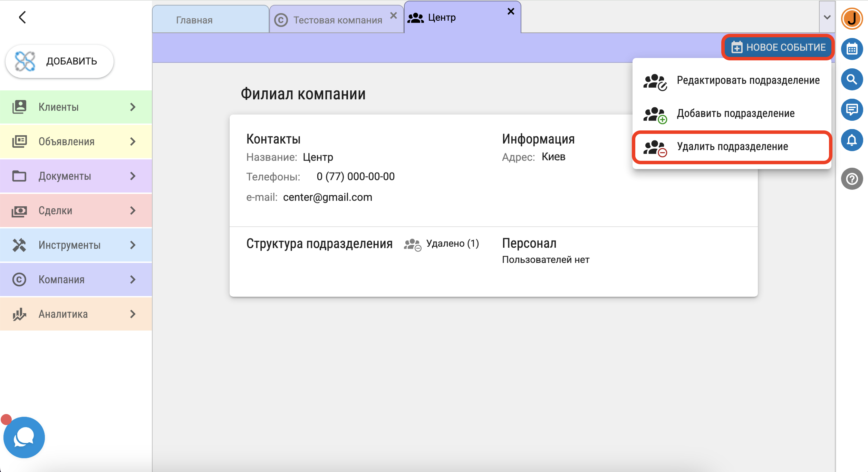
Task: Click the НОВОЕ СОБЫТИЕ button
Action: (778, 47)
